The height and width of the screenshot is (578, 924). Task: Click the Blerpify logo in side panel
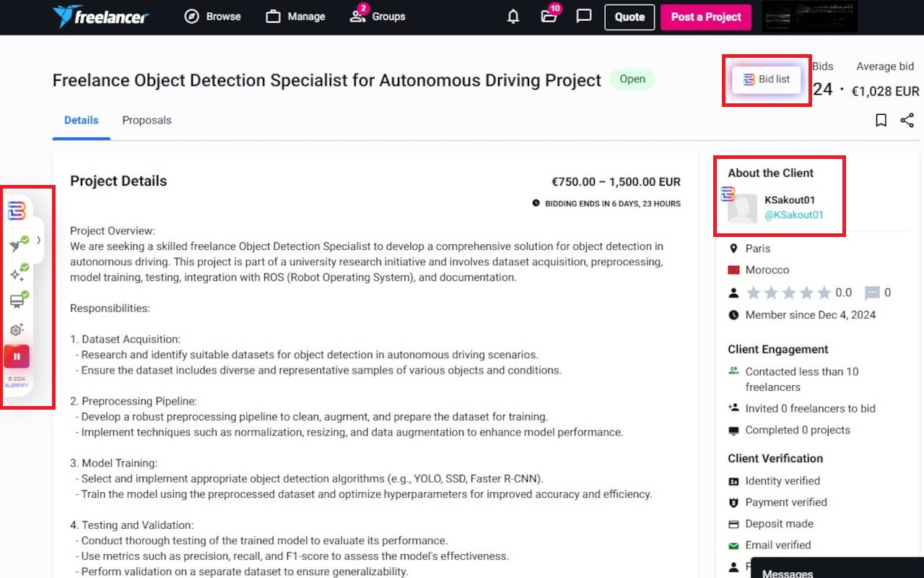click(x=17, y=211)
